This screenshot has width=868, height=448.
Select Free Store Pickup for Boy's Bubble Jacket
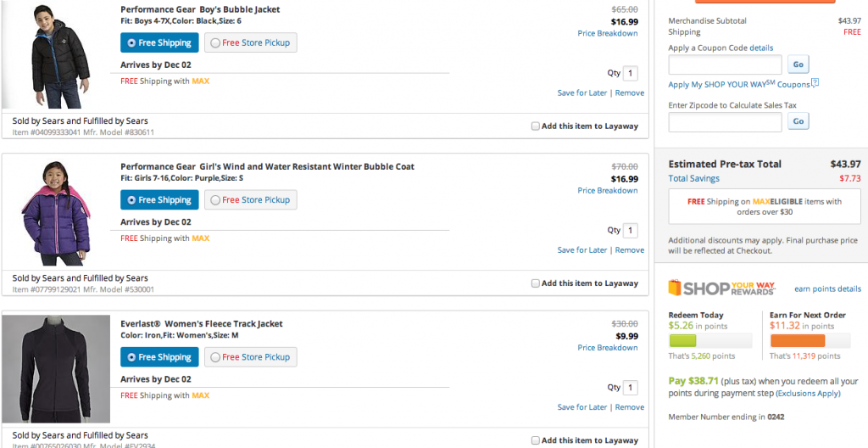pyautogui.click(x=251, y=42)
